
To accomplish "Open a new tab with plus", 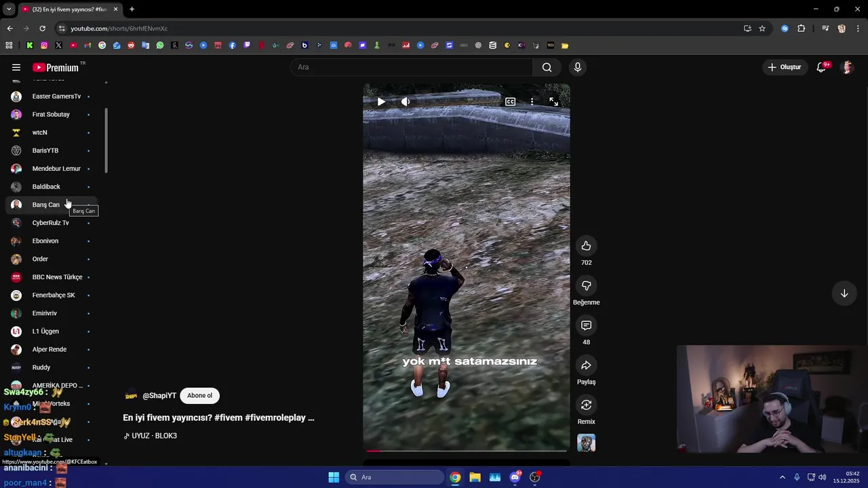I will pos(132,9).
